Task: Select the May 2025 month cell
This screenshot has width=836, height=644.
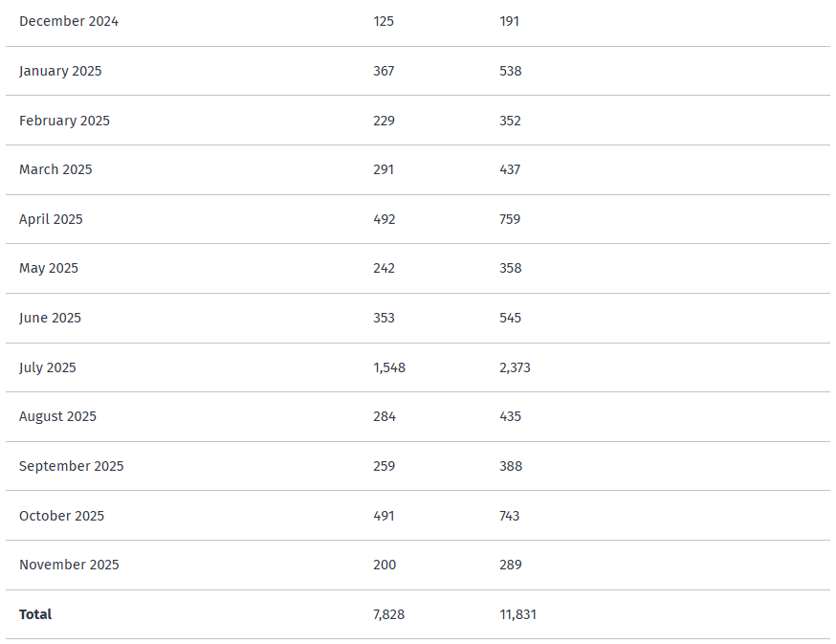Action: [49, 268]
